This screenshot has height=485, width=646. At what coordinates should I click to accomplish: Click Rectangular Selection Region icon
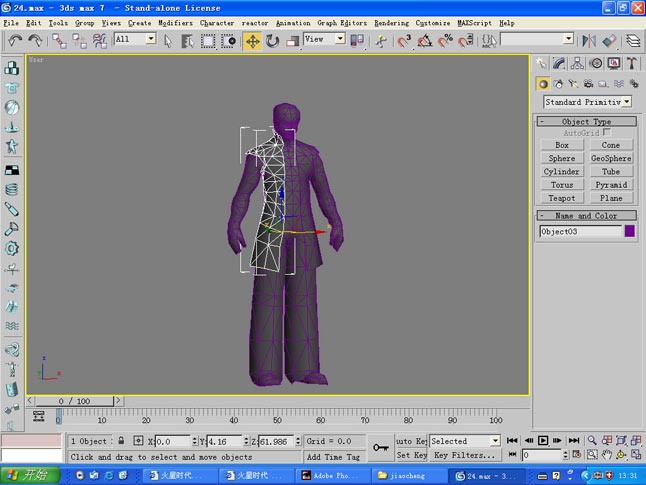point(208,41)
